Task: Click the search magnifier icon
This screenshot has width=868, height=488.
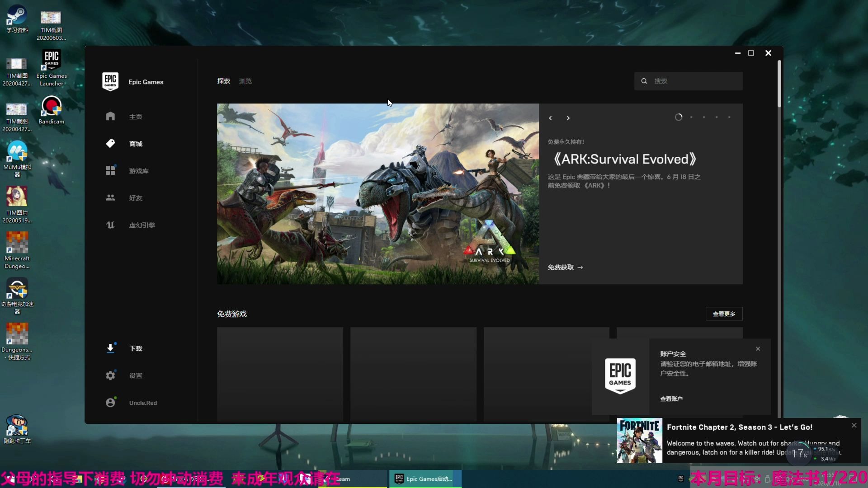Action: pos(644,81)
